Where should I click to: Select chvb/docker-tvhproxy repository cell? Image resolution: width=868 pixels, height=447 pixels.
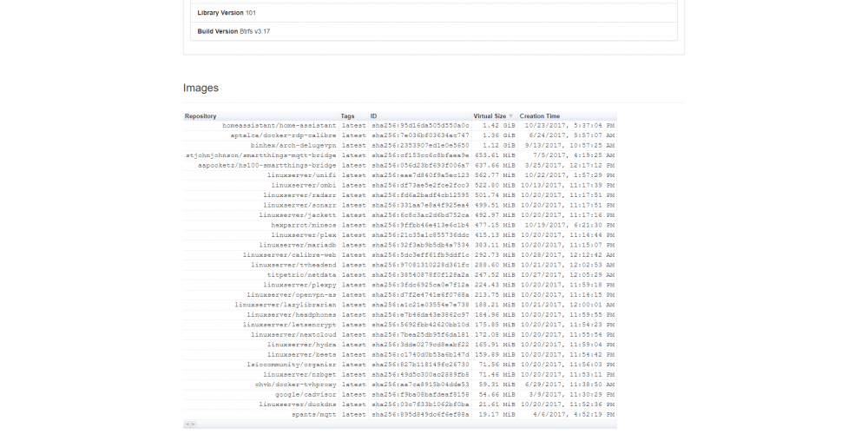click(x=296, y=385)
